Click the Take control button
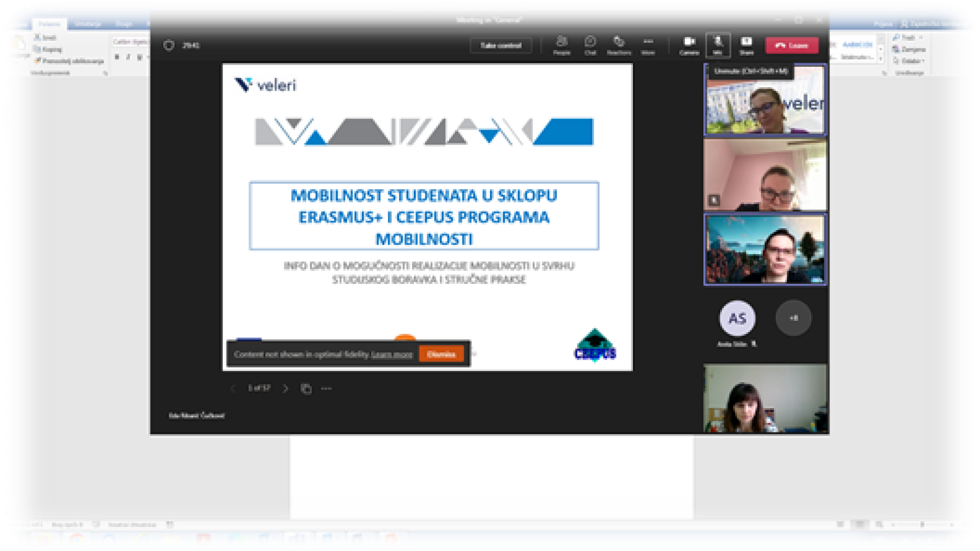Screen dimensions: 980x551 tap(501, 45)
